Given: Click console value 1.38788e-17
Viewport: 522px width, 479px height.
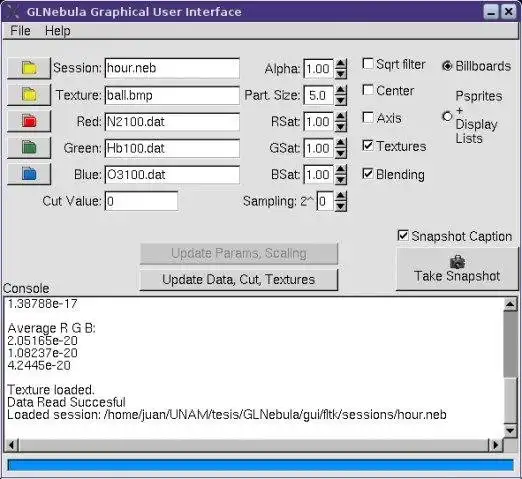Looking at the screenshot, I should [42, 304].
